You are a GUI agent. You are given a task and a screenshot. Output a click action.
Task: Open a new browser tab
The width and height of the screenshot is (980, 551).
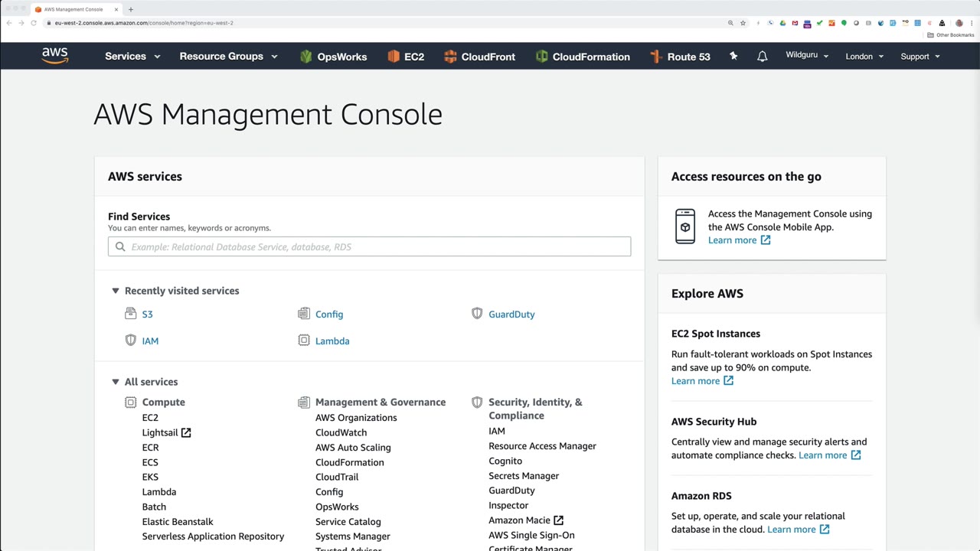tap(131, 9)
